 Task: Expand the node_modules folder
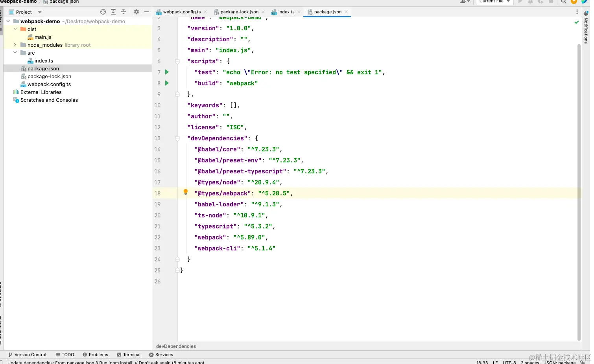tap(15, 45)
